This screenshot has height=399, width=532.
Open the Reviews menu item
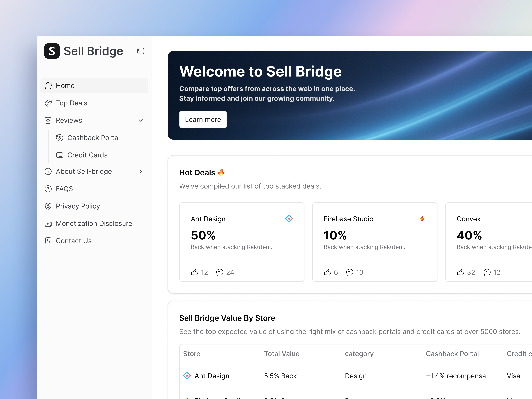pyautogui.click(x=94, y=120)
